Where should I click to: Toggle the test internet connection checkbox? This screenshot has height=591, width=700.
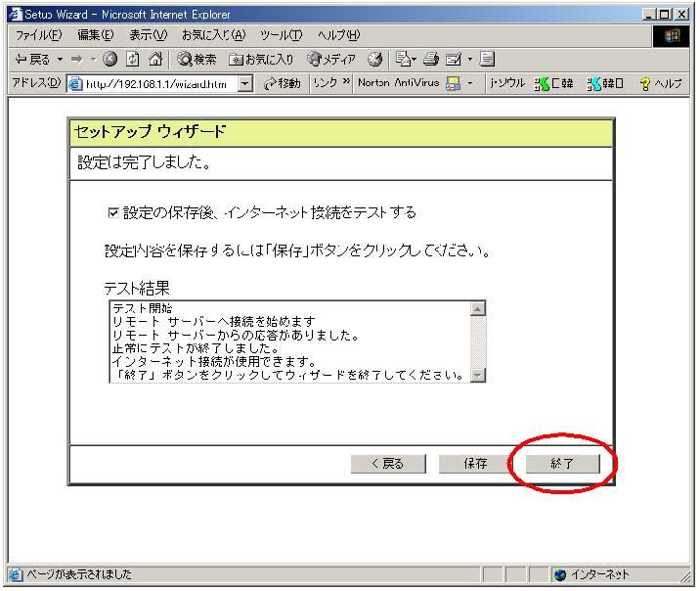113,212
